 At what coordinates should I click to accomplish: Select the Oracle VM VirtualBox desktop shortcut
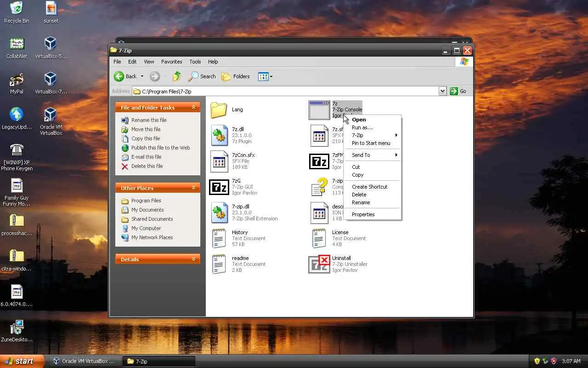pyautogui.click(x=51, y=115)
